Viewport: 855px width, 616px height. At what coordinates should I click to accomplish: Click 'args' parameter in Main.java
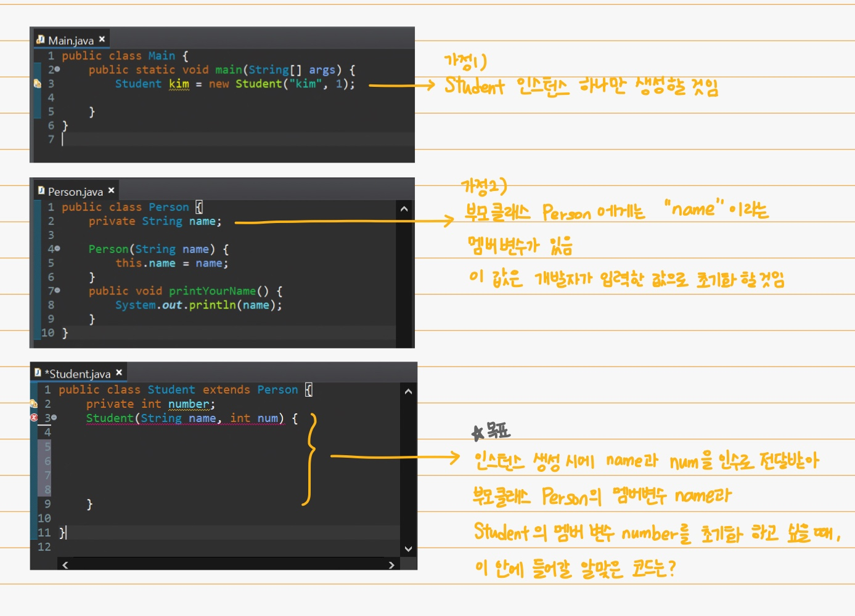[x=322, y=70]
